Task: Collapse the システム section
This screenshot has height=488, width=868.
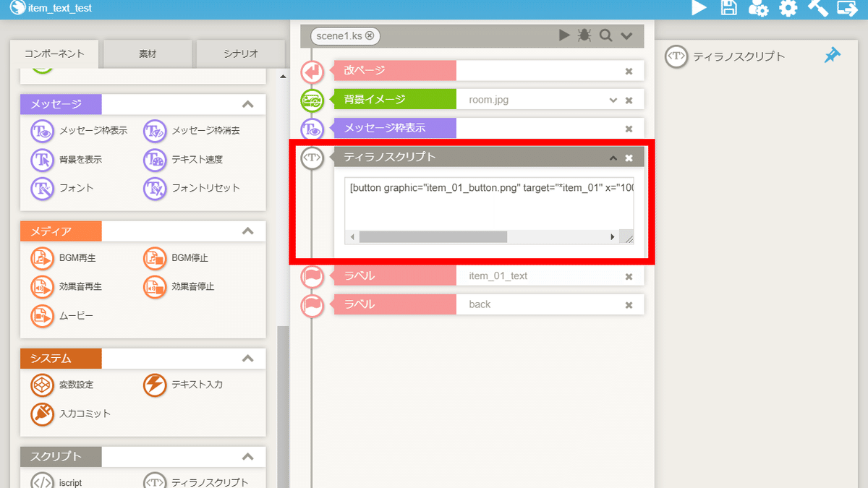Action: point(248,359)
